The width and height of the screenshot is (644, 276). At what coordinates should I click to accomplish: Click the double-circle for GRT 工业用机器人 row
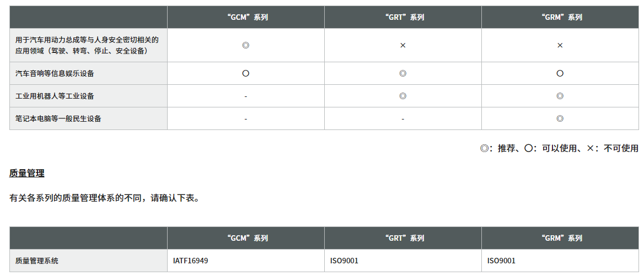coord(403,96)
